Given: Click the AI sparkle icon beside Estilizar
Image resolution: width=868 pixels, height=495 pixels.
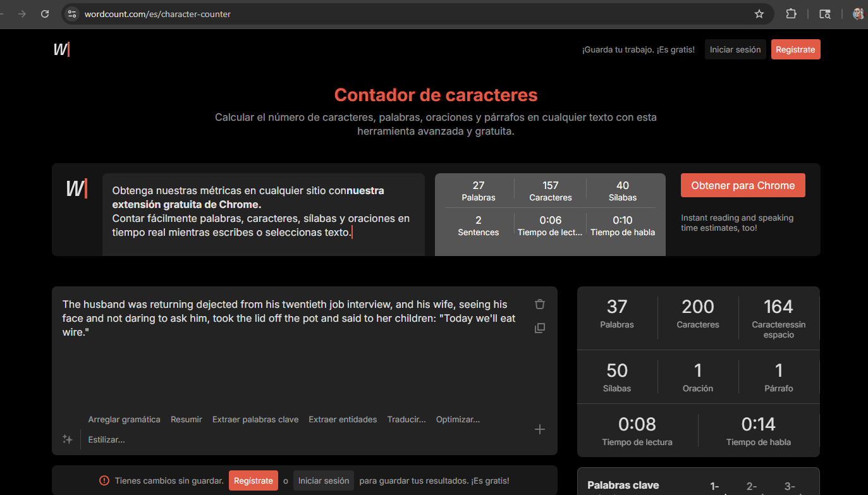Looking at the screenshot, I should pos(67,439).
